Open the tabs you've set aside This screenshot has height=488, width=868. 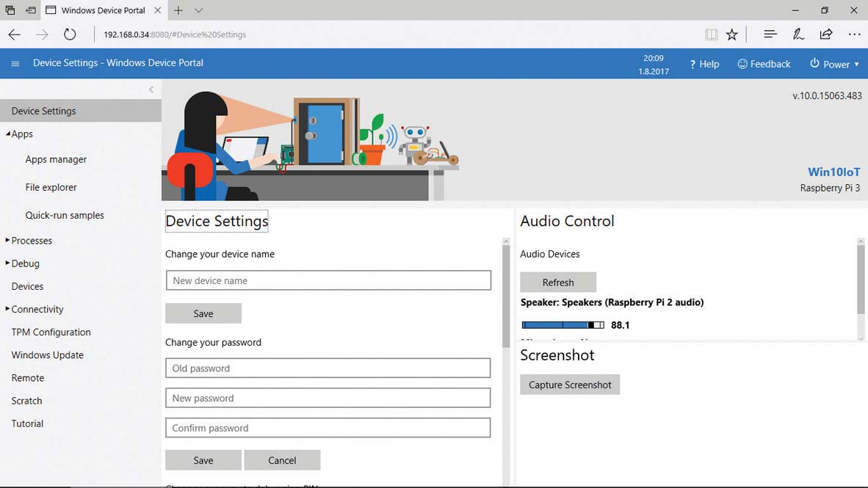pyautogui.click(x=10, y=10)
